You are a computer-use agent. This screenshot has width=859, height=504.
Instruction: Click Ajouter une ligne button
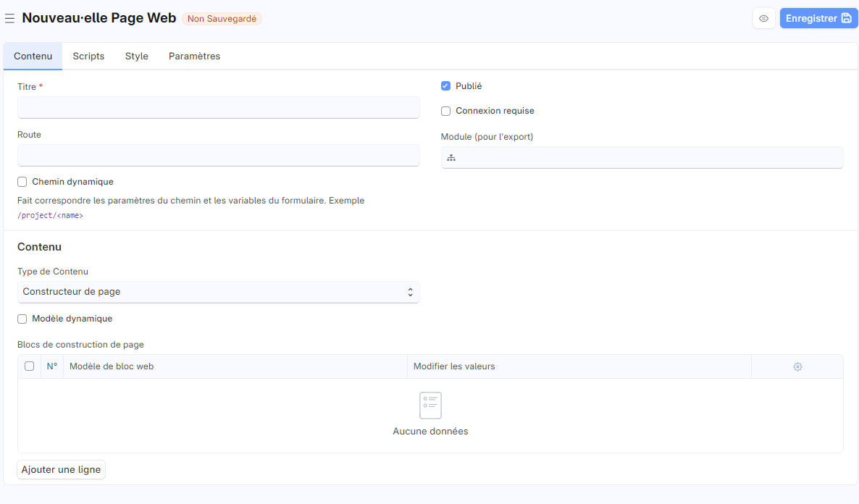click(x=62, y=470)
